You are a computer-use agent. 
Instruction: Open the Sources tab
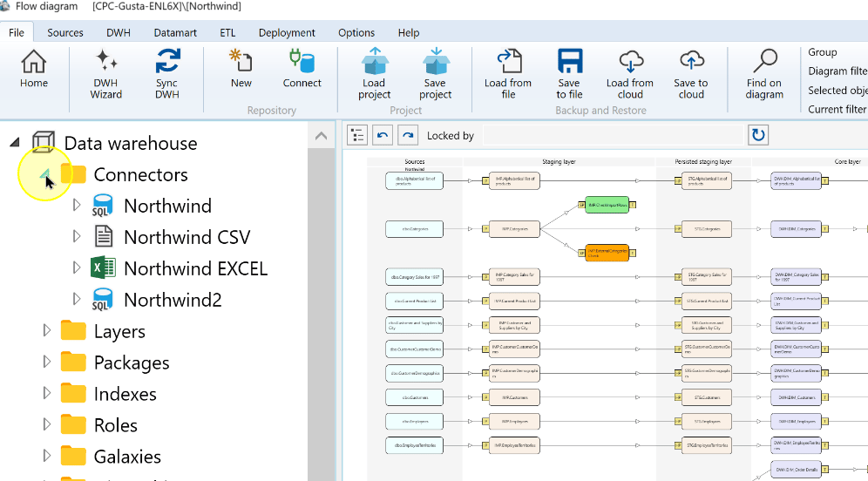point(65,32)
